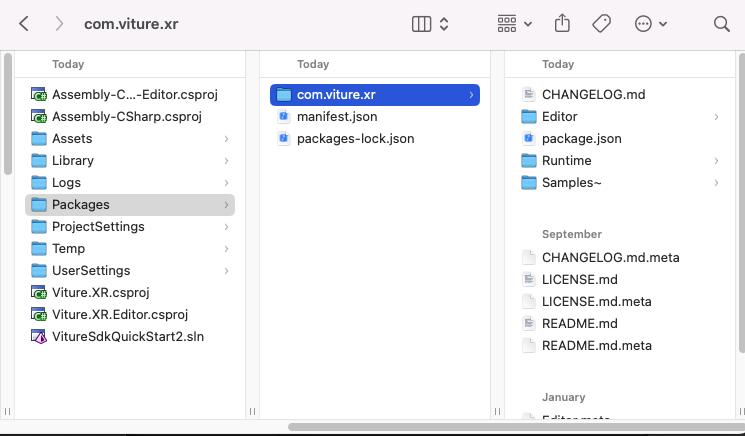Expand the Samples~ folder chevron
The image size is (745, 436).
716,182
